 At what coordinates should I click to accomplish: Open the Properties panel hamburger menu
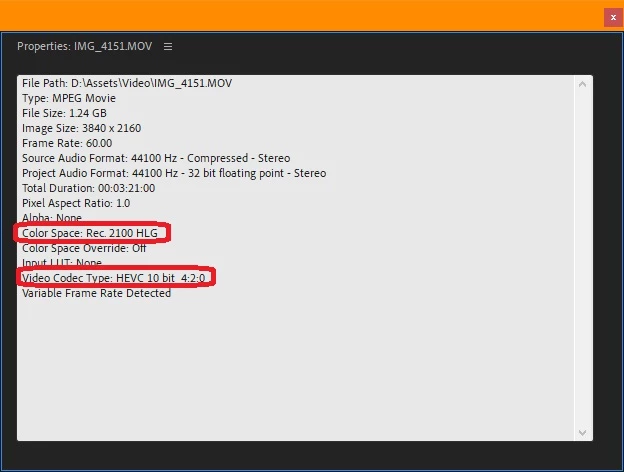(x=168, y=47)
